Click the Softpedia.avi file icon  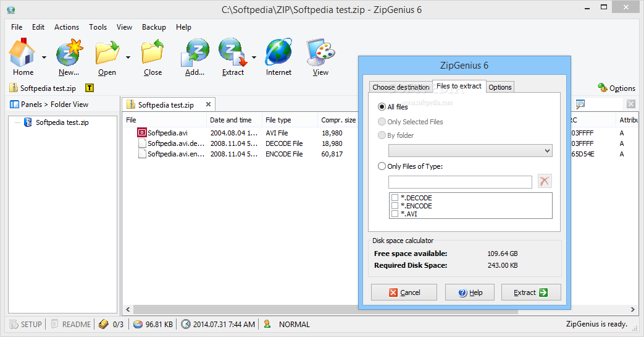(x=142, y=132)
